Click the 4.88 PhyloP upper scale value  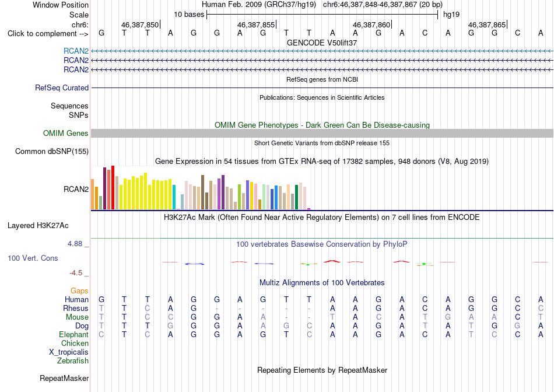point(75,244)
